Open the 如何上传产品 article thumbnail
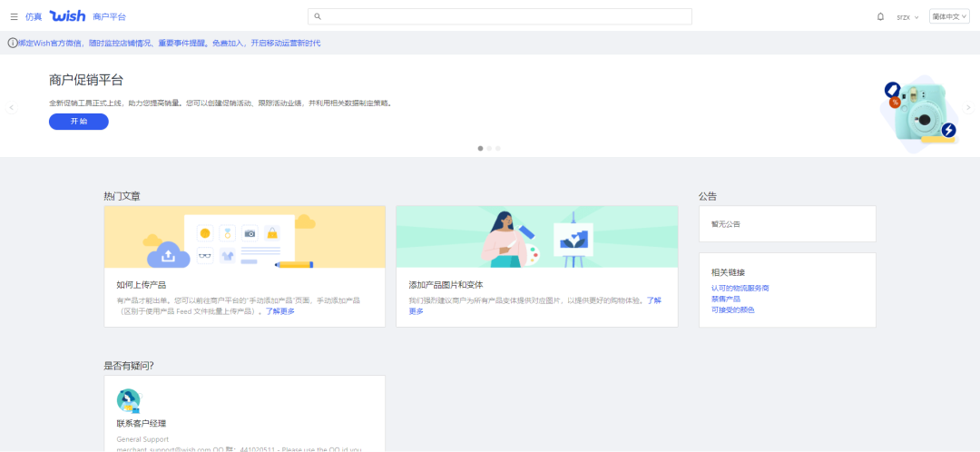Viewport: 980px width, 452px height. coord(244,236)
